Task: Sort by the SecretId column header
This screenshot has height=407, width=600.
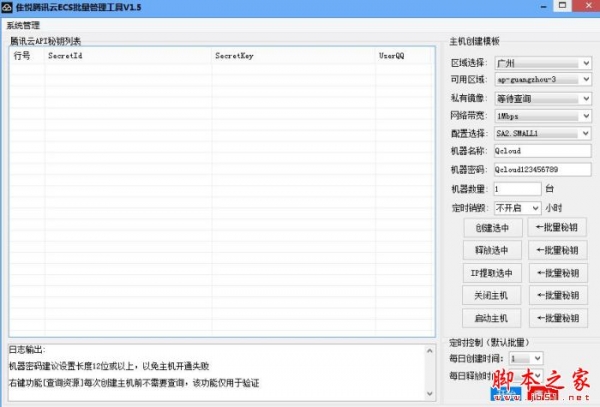Action: pyautogui.click(x=128, y=56)
